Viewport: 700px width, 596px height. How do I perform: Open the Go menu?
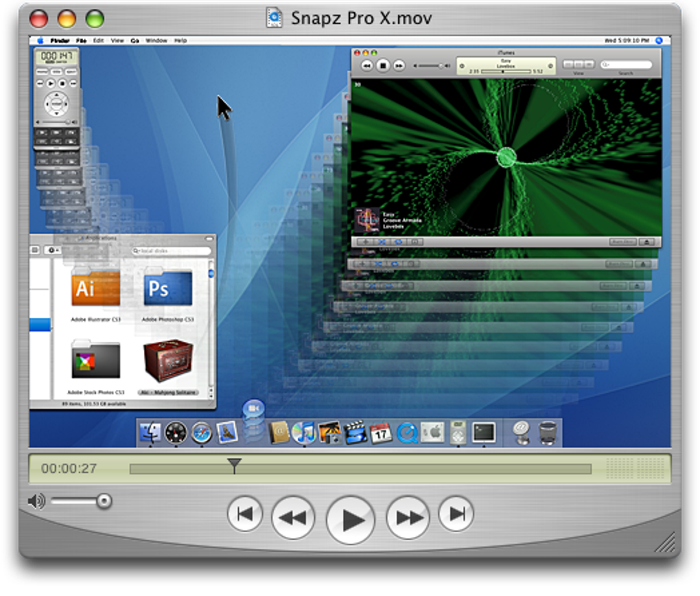(135, 41)
